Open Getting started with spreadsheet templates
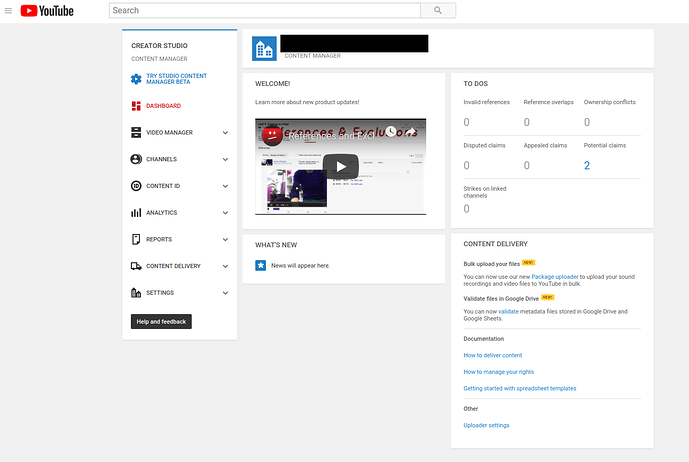Viewport: 689px width, 462px height. (x=519, y=389)
